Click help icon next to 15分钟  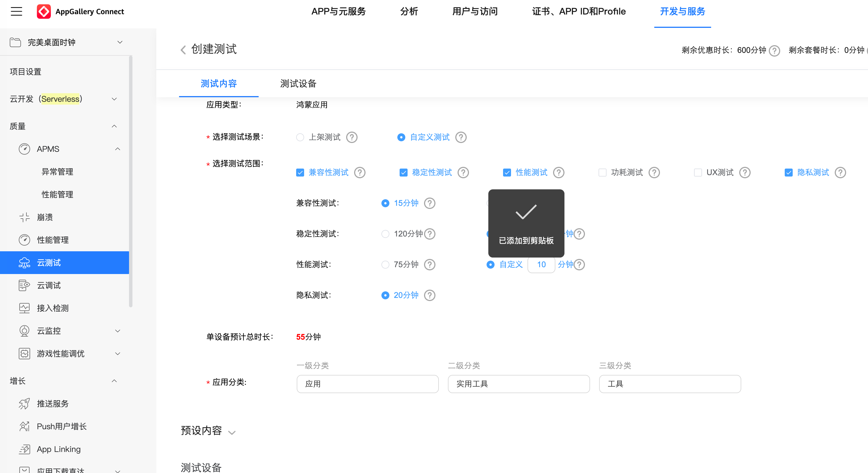pyautogui.click(x=430, y=203)
